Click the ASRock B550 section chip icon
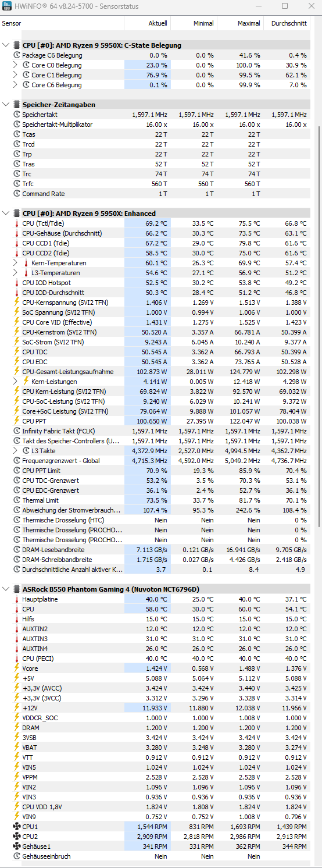This screenshot has height=868, width=322. point(16,589)
